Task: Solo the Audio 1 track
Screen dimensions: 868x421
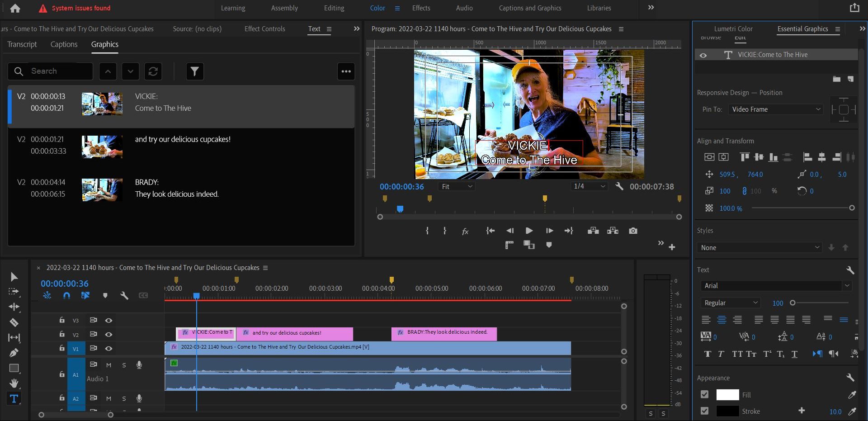Action: click(x=124, y=365)
